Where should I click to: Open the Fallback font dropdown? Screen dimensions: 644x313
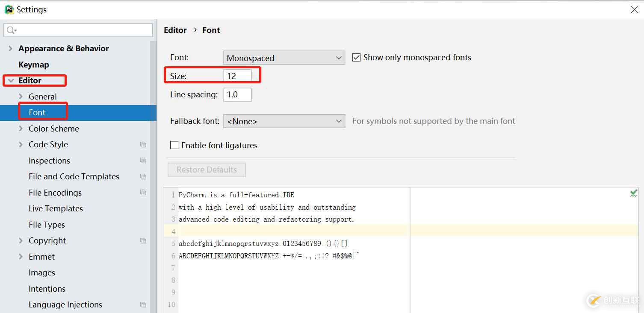[x=284, y=121]
